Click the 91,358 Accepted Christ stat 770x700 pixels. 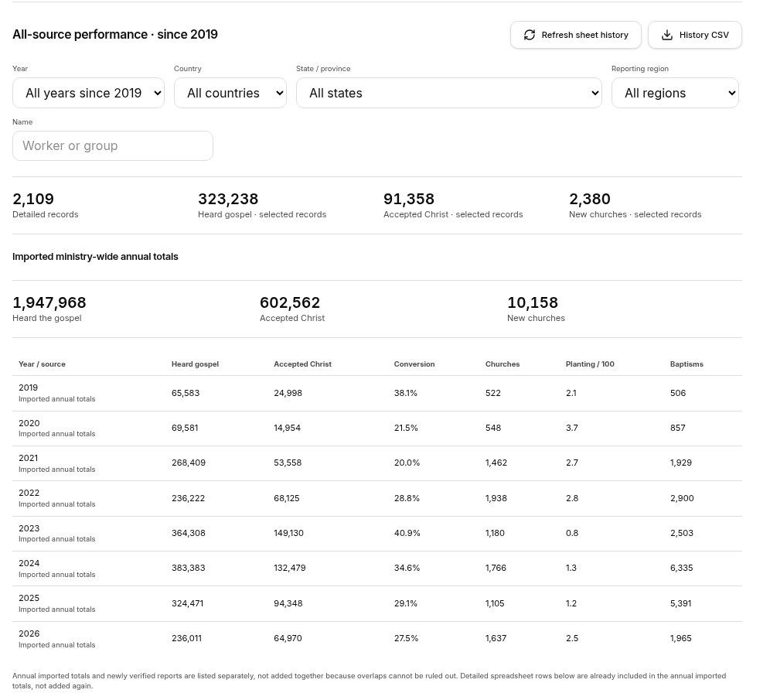tap(453, 205)
